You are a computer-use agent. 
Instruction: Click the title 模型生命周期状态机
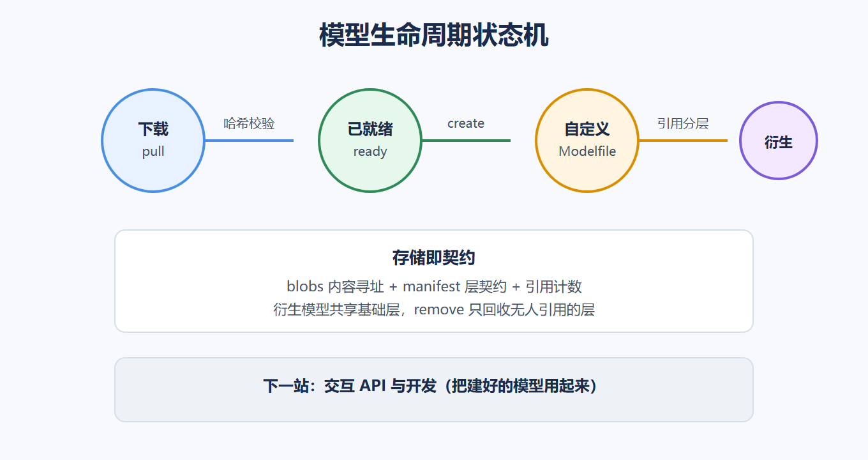434,36
